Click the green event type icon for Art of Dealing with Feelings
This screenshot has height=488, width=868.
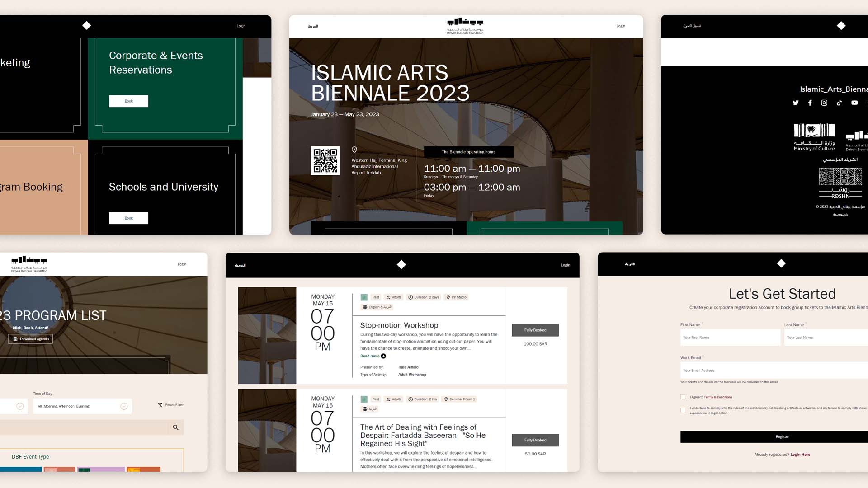pos(364,399)
